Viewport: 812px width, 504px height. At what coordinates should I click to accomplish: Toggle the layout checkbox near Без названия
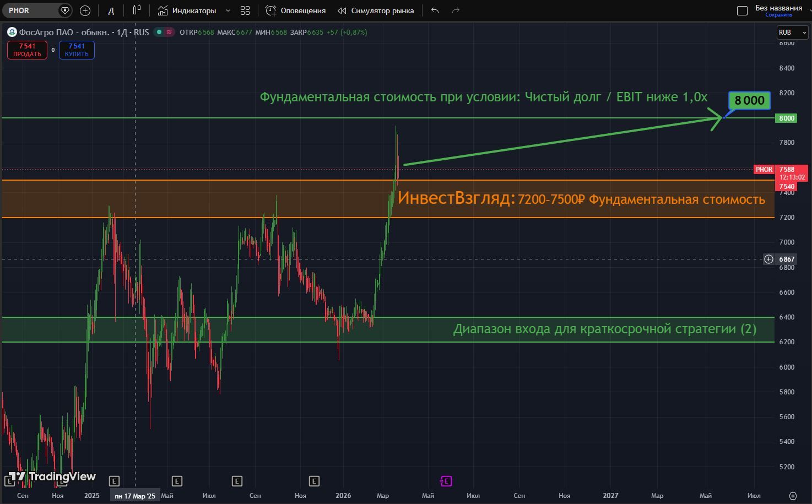click(x=742, y=10)
